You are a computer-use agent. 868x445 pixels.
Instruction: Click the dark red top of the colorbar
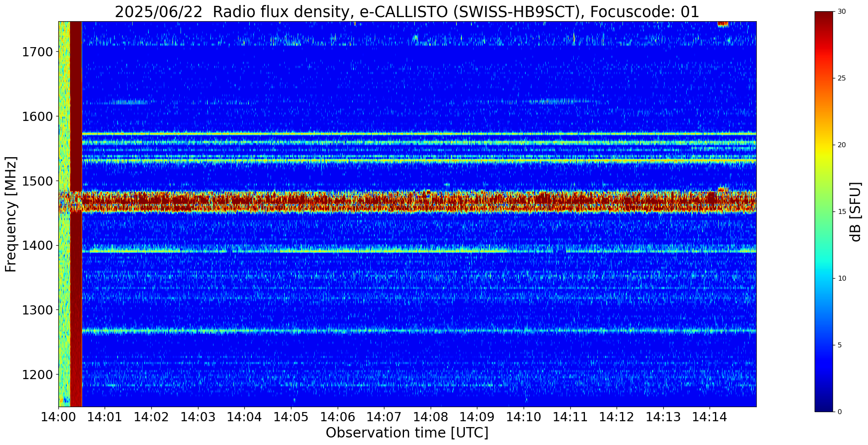(x=825, y=19)
